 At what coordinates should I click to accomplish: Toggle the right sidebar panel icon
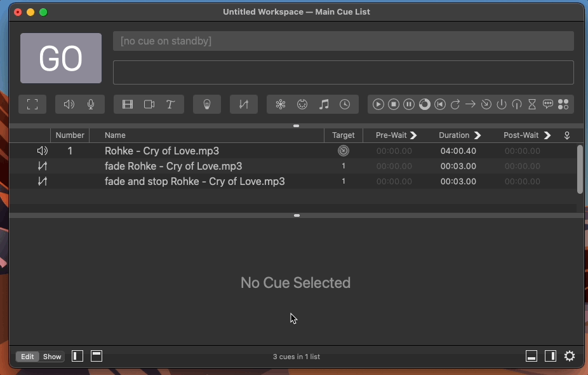click(x=551, y=356)
